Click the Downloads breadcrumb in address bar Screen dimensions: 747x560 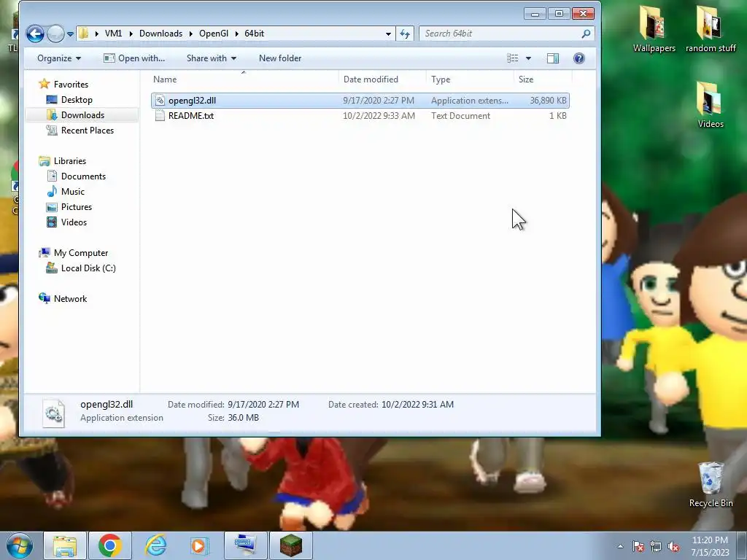click(x=160, y=34)
